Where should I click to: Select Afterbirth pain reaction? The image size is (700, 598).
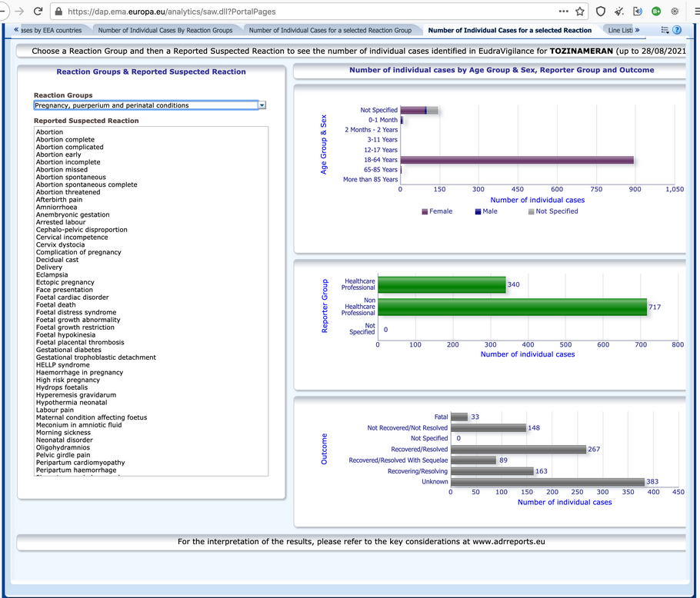[x=59, y=200]
